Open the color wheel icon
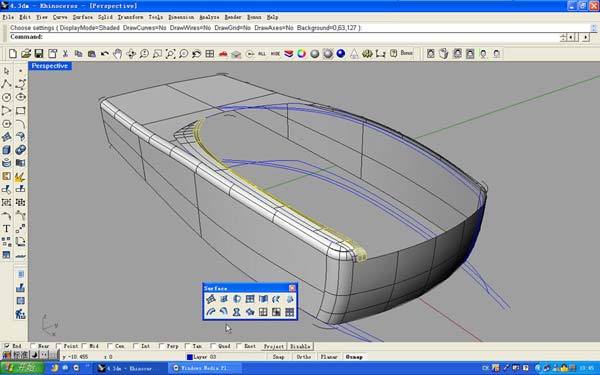The height and width of the screenshot is (375, 600). [x=302, y=54]
